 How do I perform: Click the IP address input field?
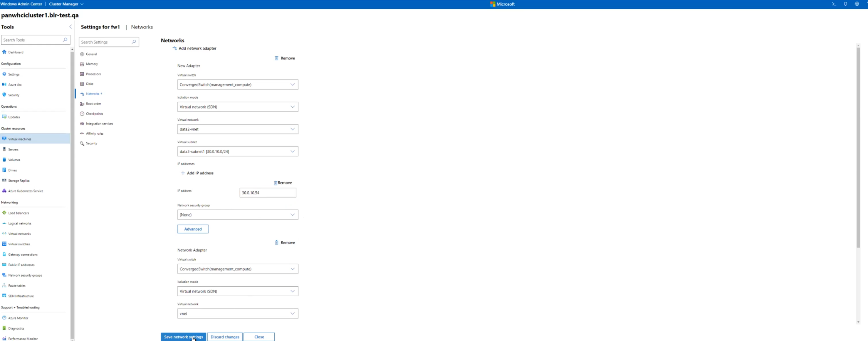click(x=268, y=192)
